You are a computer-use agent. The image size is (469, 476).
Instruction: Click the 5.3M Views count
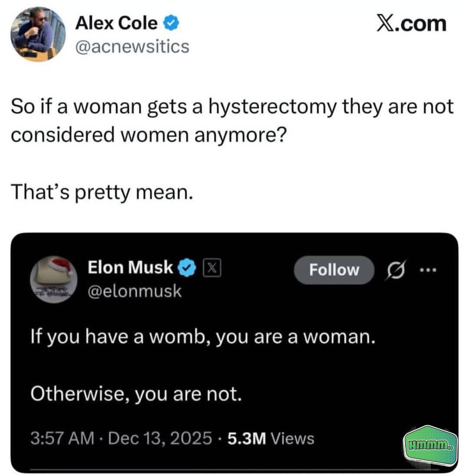(x=271, y=438)
